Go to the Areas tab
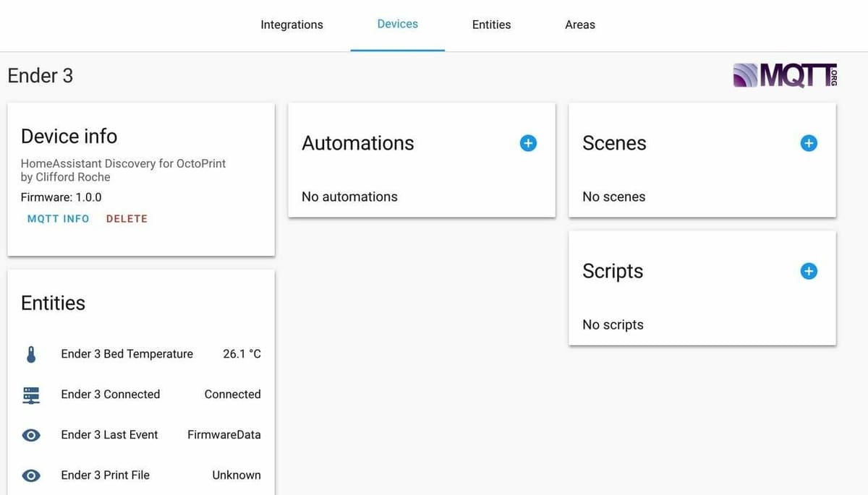Image resolution: width=868 pixels, height=495 pixels. tap(580, 25)
